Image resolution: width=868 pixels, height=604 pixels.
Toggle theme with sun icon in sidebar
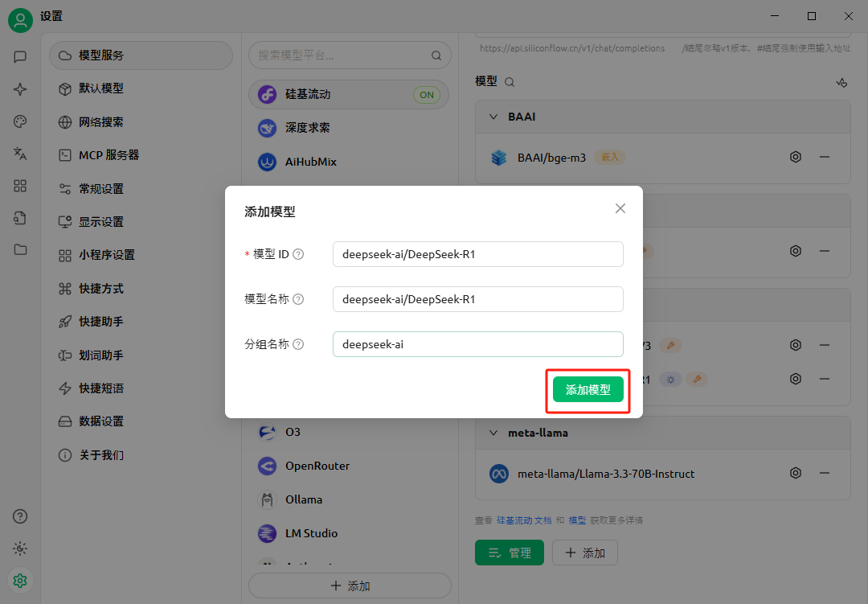(20, 549)
